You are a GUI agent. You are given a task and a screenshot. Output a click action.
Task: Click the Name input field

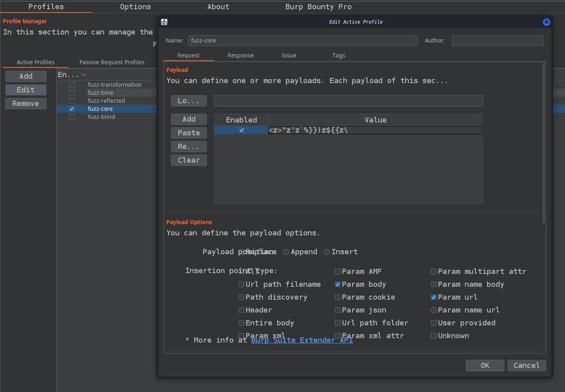point(303,40)
